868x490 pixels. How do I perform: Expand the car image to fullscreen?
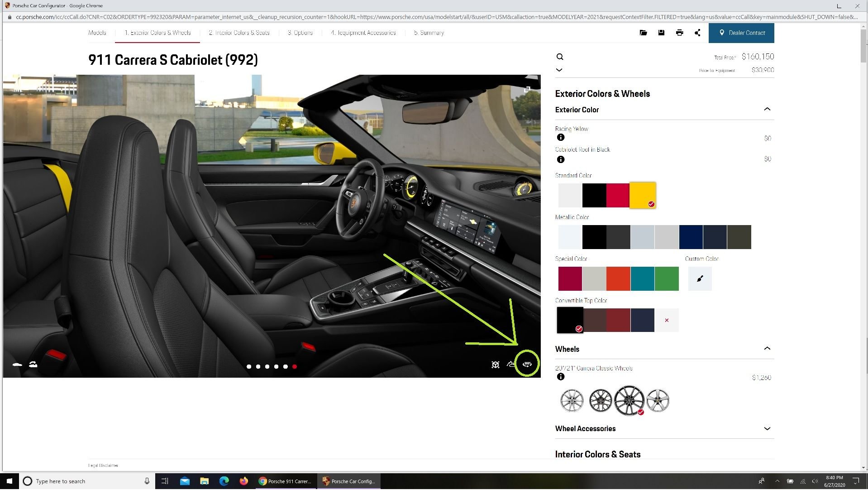coord(527,90)
